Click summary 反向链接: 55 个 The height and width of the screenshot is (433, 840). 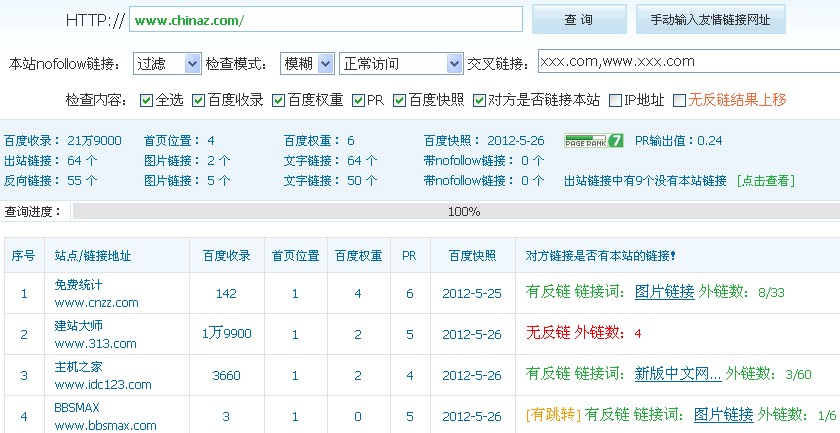[x=50, y=181]
